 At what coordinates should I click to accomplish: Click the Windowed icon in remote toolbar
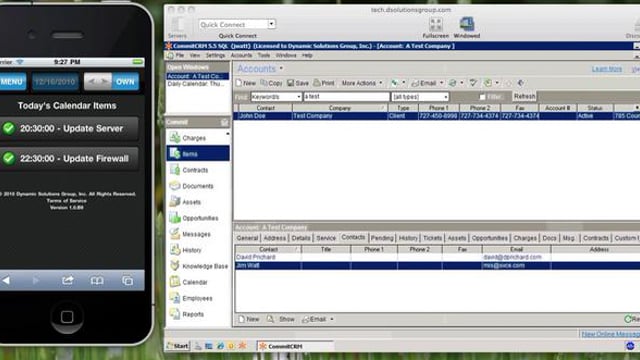click(467, 24)
